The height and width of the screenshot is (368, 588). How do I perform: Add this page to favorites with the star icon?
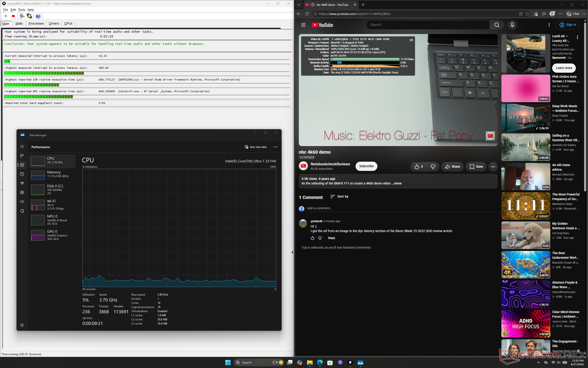coord(527,14)
